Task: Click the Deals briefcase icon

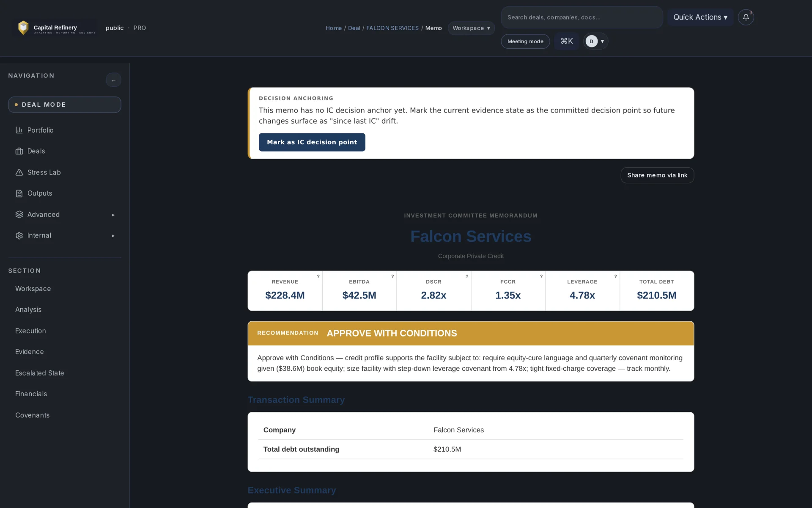Action: coord(19,151)
